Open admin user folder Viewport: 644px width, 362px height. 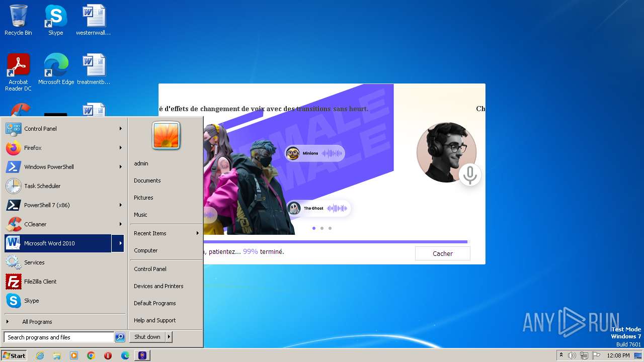coord(166,163)
